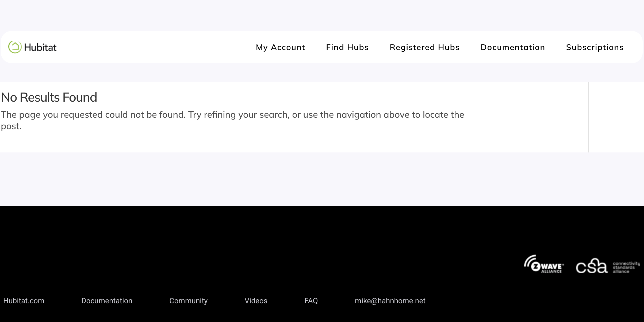
Task: Go to Community from footer
Action: (188, 301)
